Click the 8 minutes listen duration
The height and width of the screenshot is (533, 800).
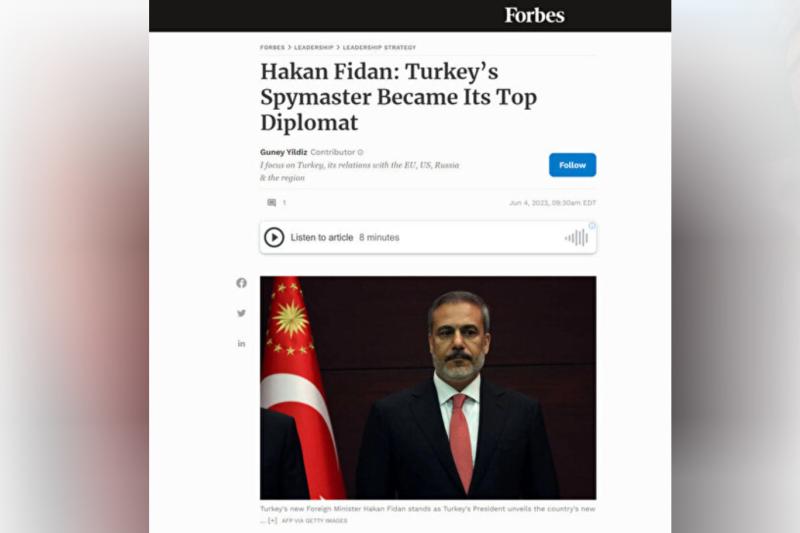tap(379, 237)
